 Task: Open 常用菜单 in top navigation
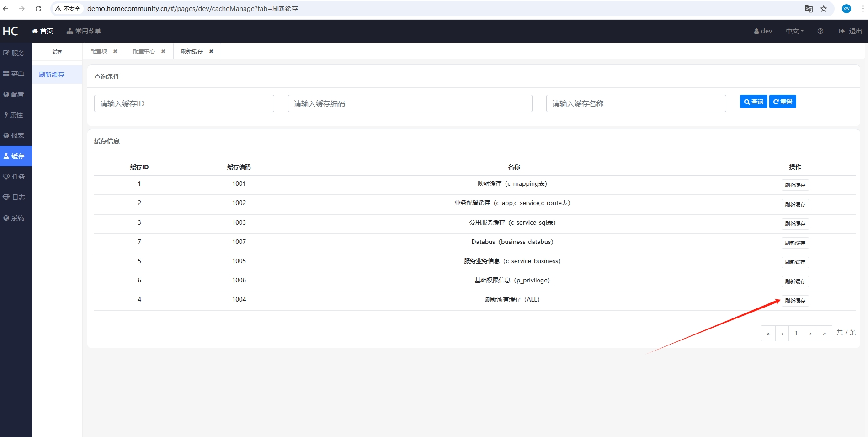click(84, 31)
